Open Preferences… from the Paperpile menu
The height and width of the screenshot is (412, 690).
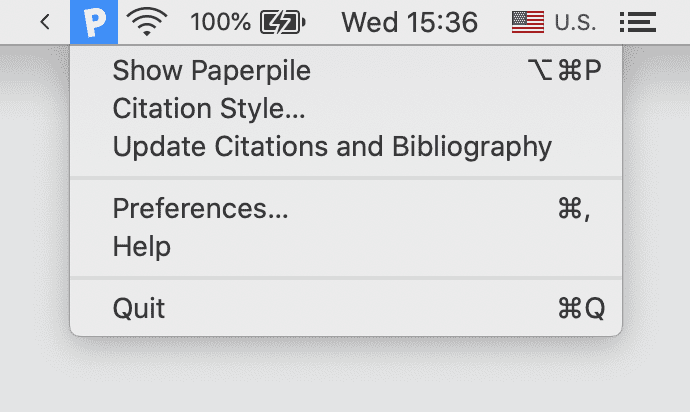pyautogui.click(x=200, y=208)
